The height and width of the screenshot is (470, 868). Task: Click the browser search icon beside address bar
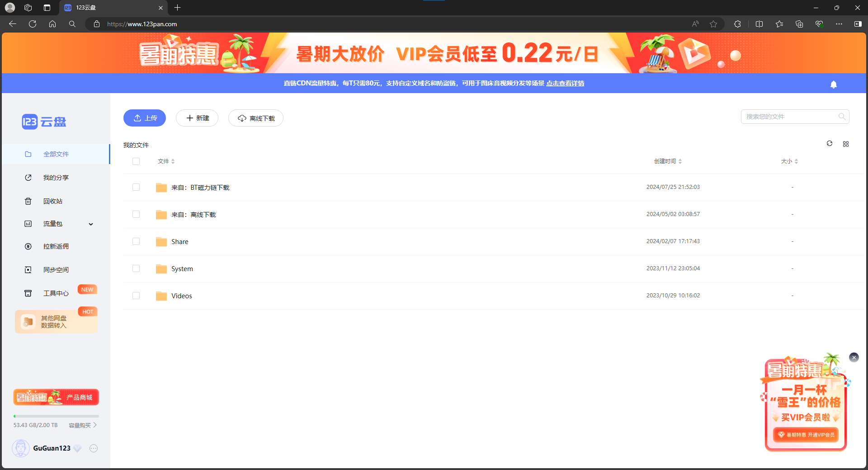tap(72, 24)
